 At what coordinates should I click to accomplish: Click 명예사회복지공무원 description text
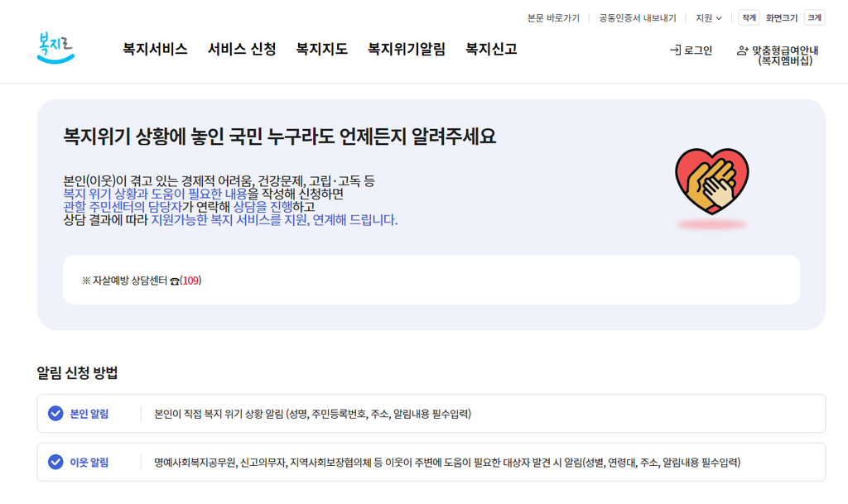coord(447,463)
